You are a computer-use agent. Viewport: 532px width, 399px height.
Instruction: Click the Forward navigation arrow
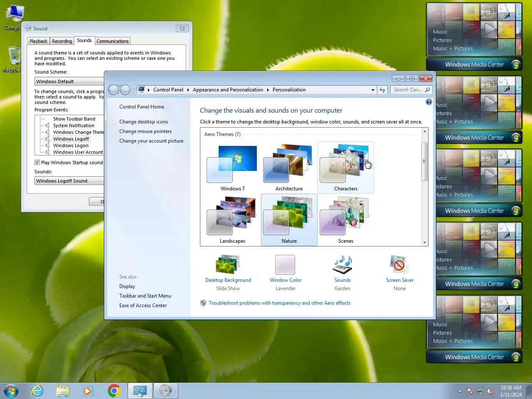click(125, 90)
